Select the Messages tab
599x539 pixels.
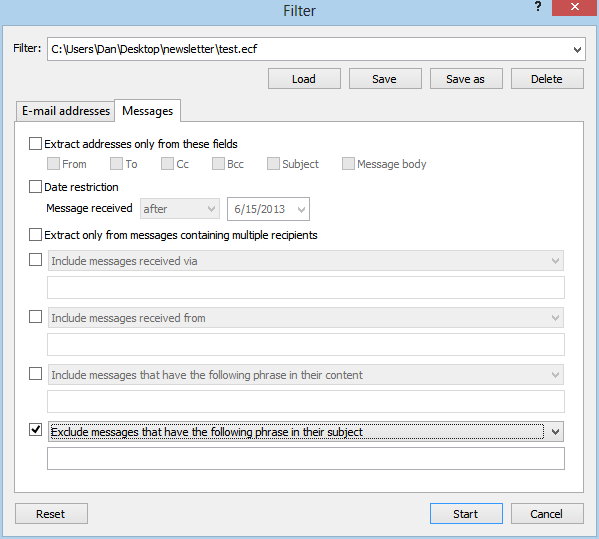(x=147, y=111)
